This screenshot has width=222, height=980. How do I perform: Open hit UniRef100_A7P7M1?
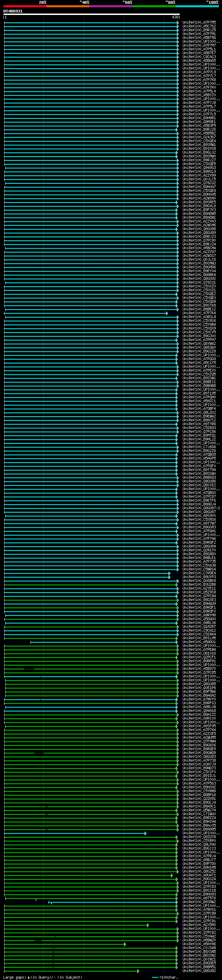(x=199, y=34)
